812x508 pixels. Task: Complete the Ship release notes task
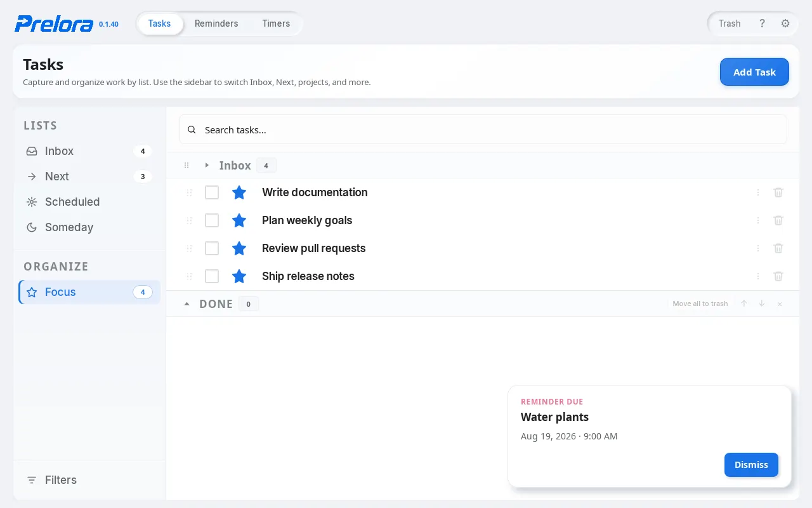click(x=212, y=276)
